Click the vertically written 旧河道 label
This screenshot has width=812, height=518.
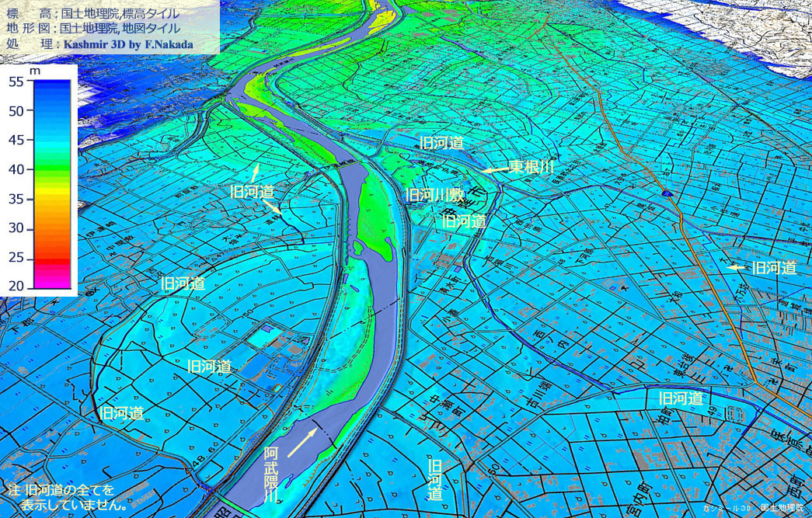[435, 479]
